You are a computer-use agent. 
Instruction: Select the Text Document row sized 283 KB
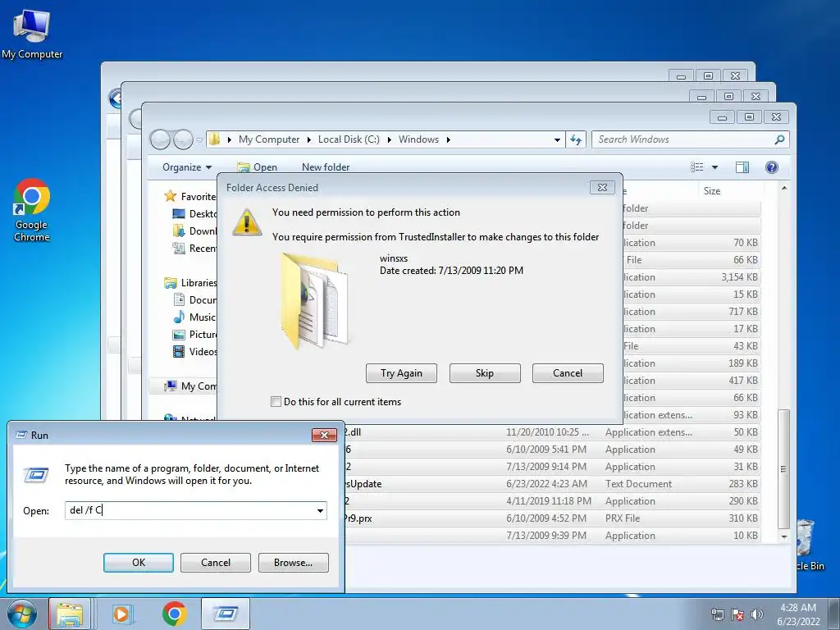tap(552, 484)
